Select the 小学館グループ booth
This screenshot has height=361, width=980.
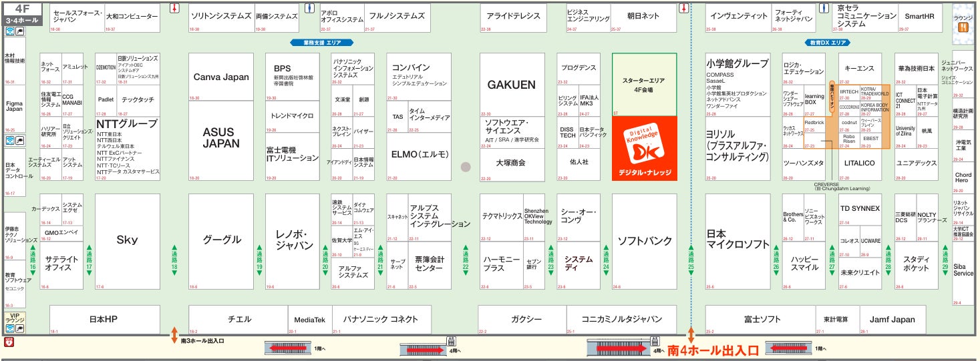tap(738, 85)
